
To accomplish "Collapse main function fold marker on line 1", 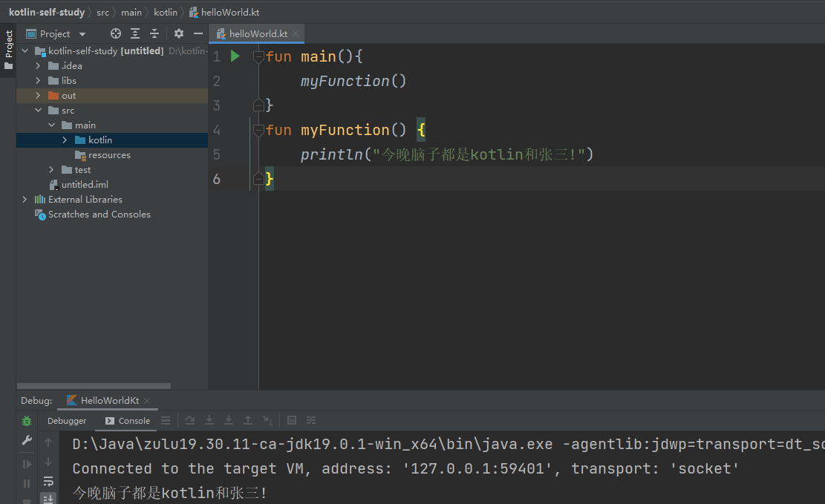I will (258, 56).
